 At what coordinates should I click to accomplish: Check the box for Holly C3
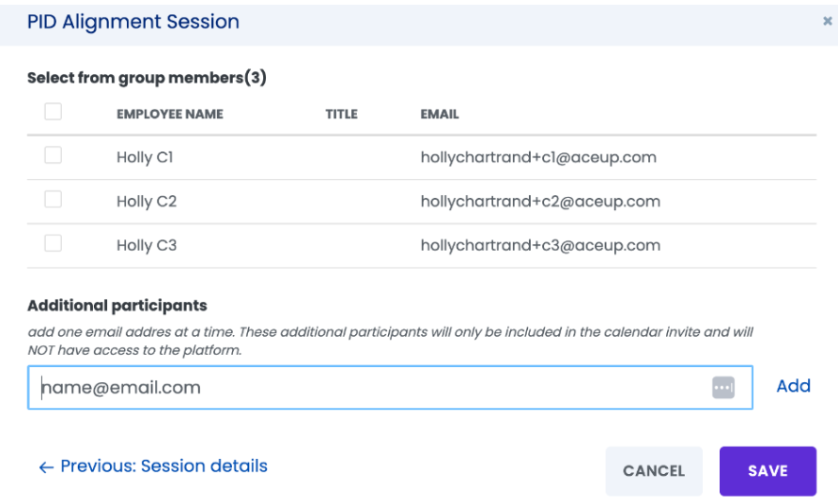[x=53, y=243]
